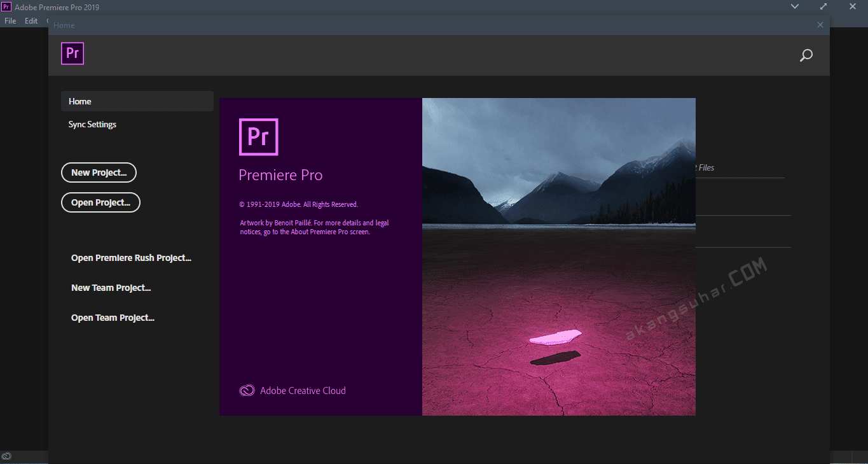Choose Open Premiere Rush Project...
Screen dimensions: 868x464
131,258
